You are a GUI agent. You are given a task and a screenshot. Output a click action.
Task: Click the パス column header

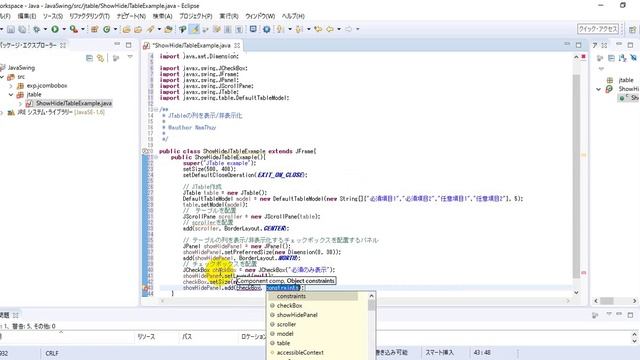(187, 337)
